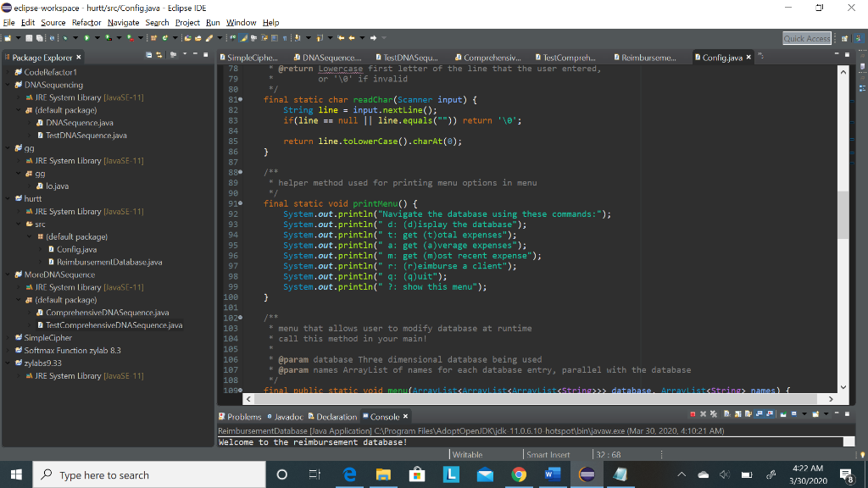The width and height of the screenshot is (868, 488).
Task: Click Open Perspective icon beside Quick Access
Action: pos(845,38)
